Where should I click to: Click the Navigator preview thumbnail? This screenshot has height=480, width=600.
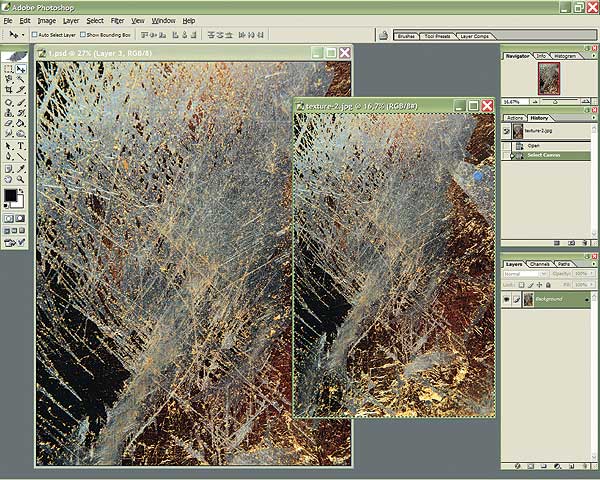coord(548,80)
